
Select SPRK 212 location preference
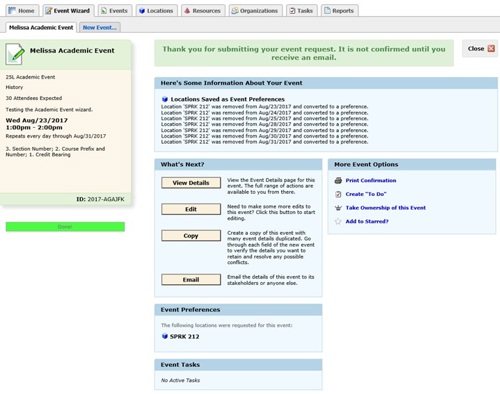tap(184, 336)
